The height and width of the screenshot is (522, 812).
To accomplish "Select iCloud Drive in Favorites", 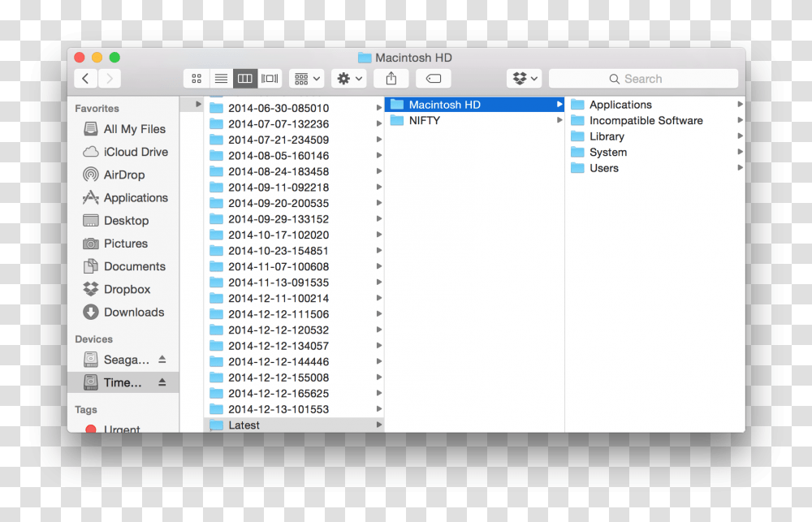I will coord(135,152).
